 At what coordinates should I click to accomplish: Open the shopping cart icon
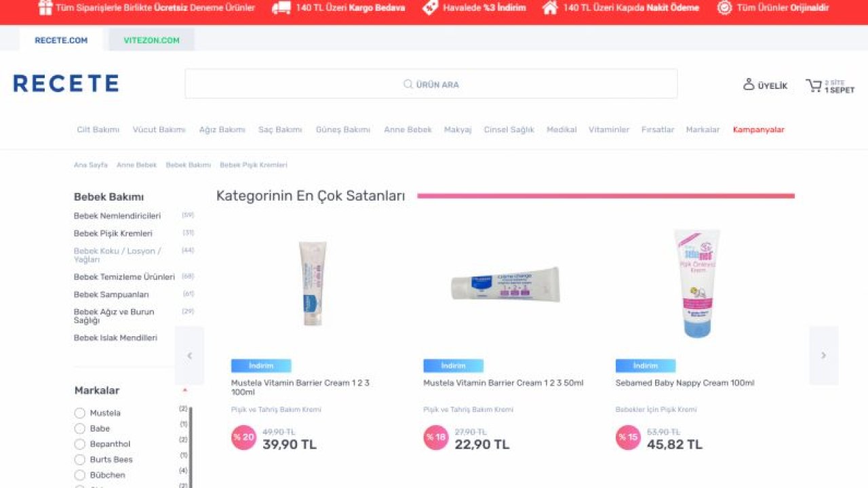coord(813,85)
